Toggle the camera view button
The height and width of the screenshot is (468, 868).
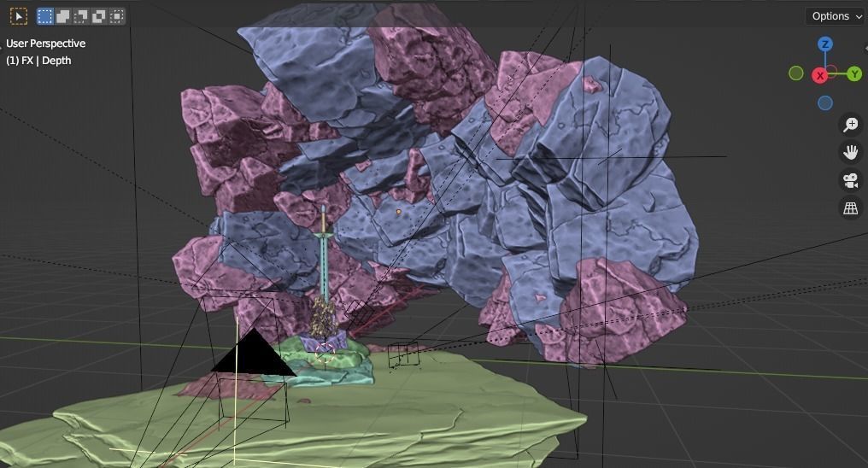tap(850, 180)
